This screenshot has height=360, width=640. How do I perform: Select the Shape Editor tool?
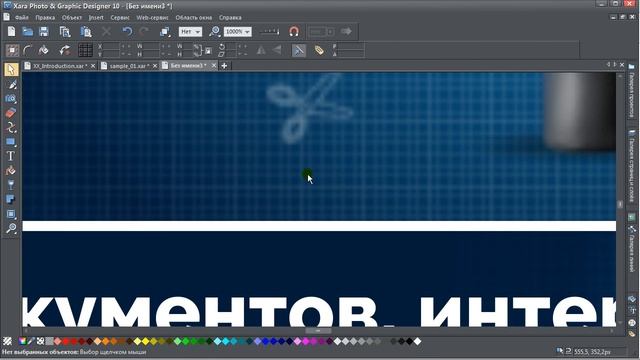(x=11, y=127)
